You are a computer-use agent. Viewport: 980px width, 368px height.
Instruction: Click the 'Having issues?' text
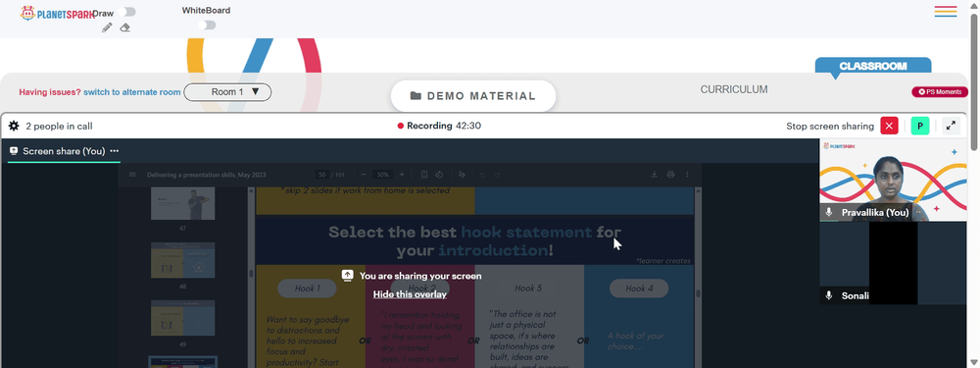click(50, 92)
